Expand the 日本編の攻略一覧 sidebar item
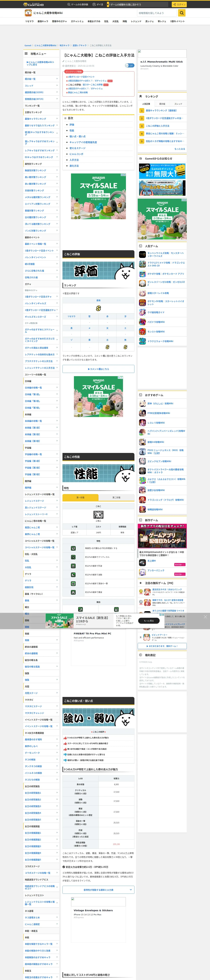210x980 pixels. (x=41, y=388)
